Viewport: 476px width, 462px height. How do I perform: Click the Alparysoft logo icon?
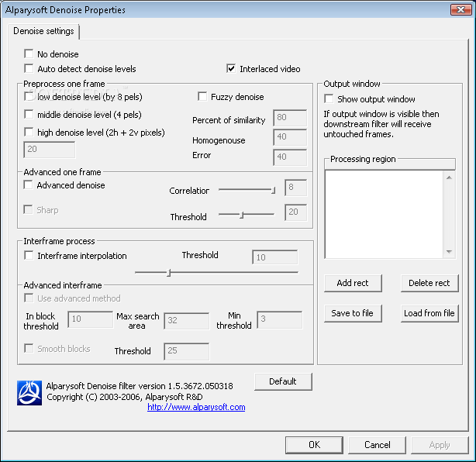tap(29, 393)
